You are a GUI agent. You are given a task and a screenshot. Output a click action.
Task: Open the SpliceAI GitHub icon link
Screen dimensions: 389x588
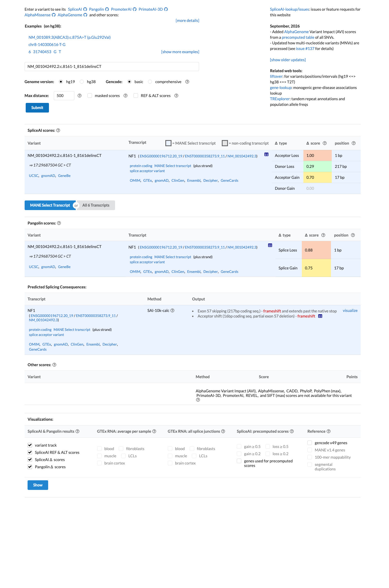coord(85,9)
